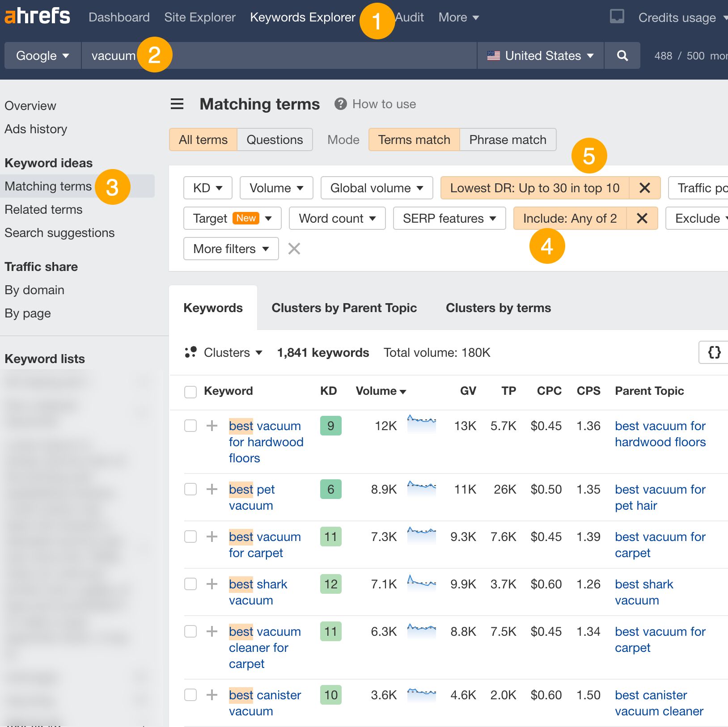728x727 pixels.
Task: Switch matching mode to Phrase match
Action: 508,139
